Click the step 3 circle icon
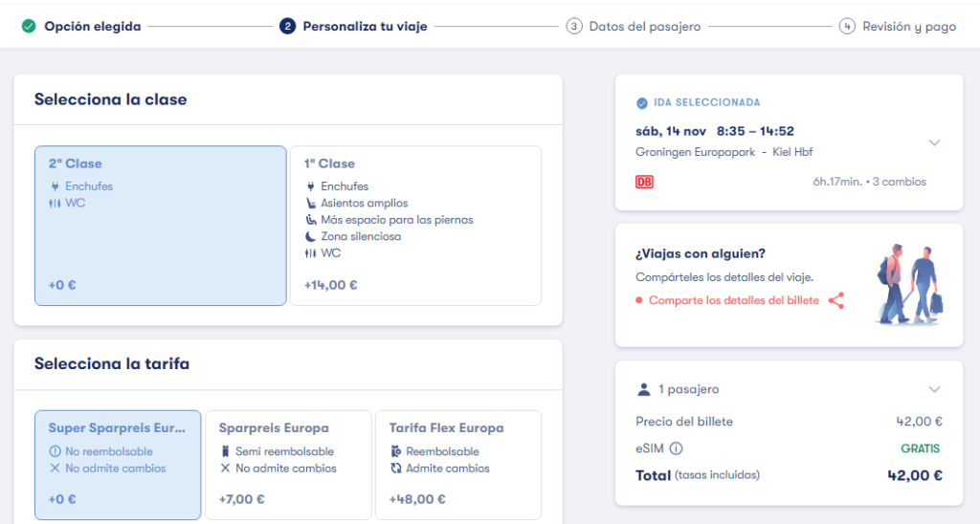This screenshot has width=980, height=524. point(574,26)
